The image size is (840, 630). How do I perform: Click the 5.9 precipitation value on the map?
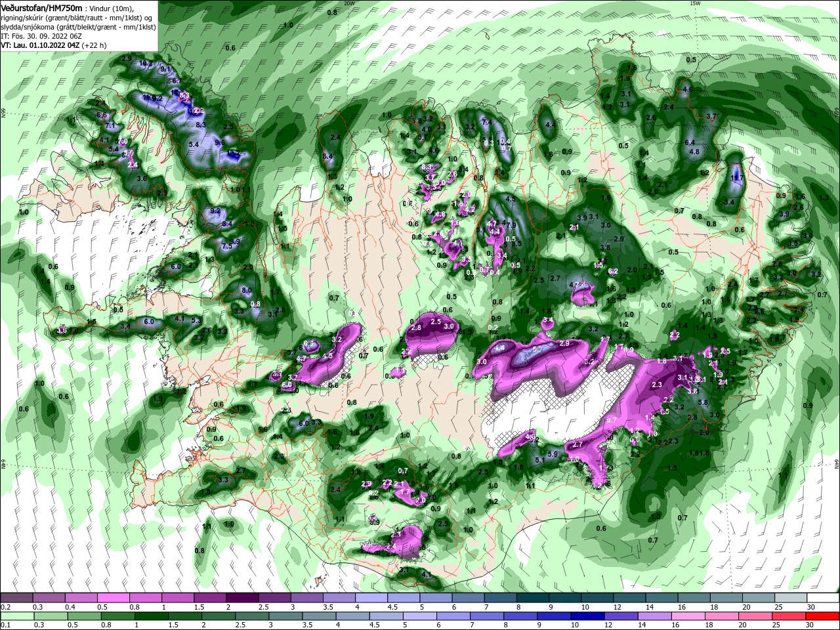[x=553, y=453]
